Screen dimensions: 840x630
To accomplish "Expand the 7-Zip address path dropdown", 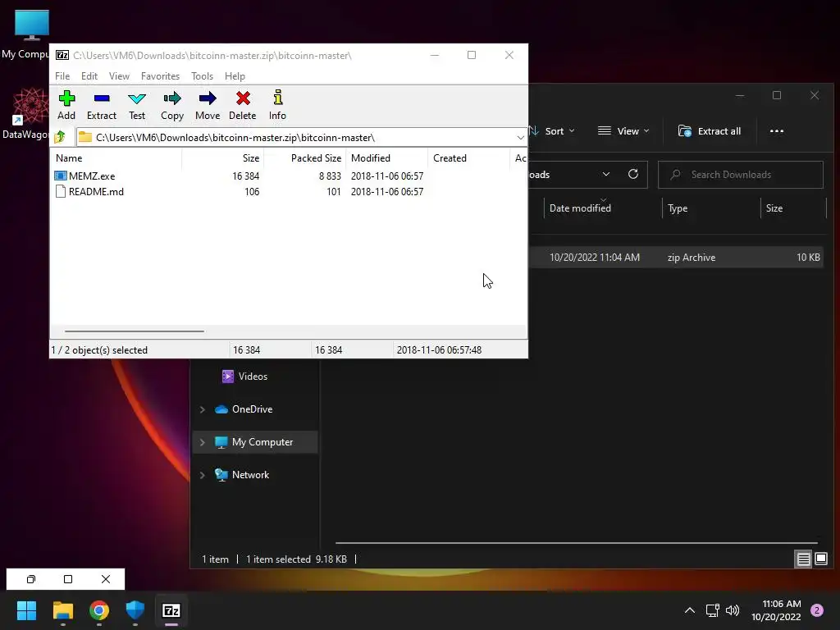I will click(520, 138).
